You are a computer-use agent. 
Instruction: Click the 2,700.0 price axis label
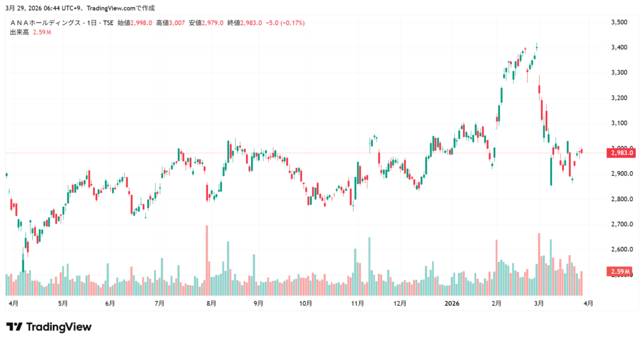pos(622,224)
